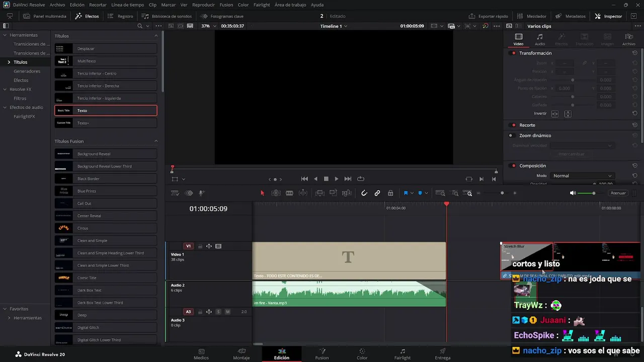Toggle the position lock padlock in toolbar
Screen dimensions: 644x362
coord(390,193)
